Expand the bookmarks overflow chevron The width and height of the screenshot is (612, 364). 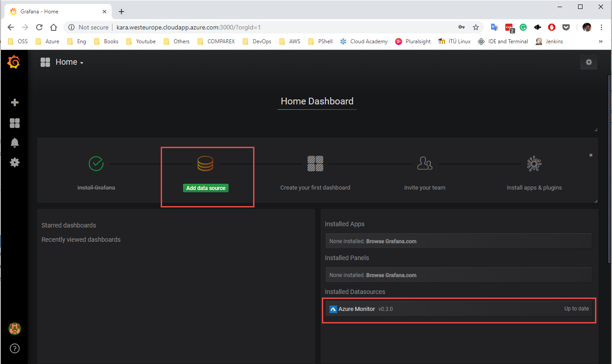(x=601, y=41)
